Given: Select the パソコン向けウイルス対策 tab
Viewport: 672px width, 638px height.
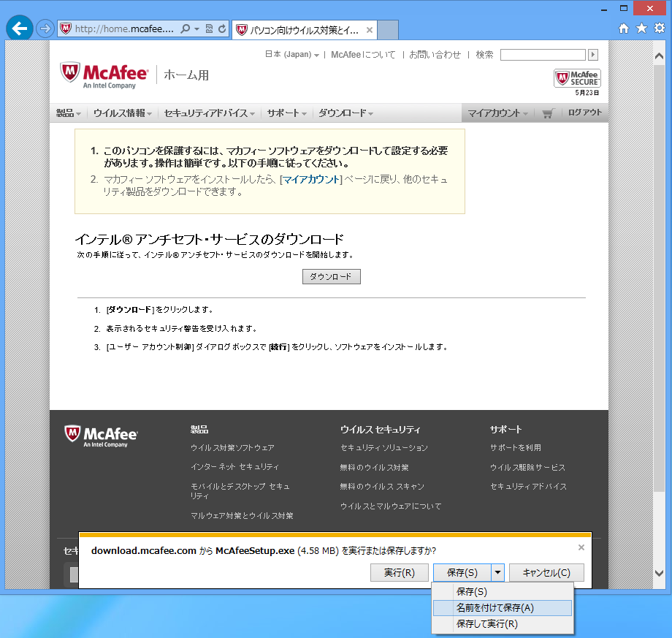Looking at the screenshot, I should click(x=305, y=30).
